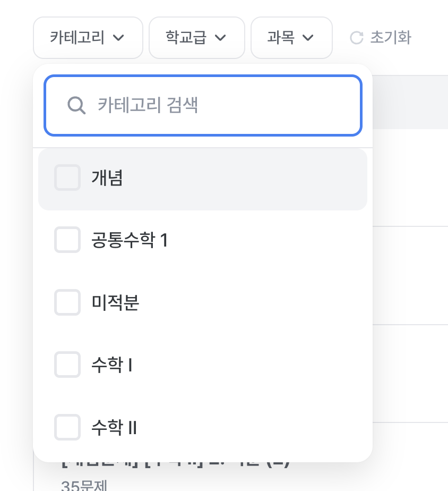The image size is (448, 491).
Task: Tick the 개념 checkbox
Action: pos(67,177)
